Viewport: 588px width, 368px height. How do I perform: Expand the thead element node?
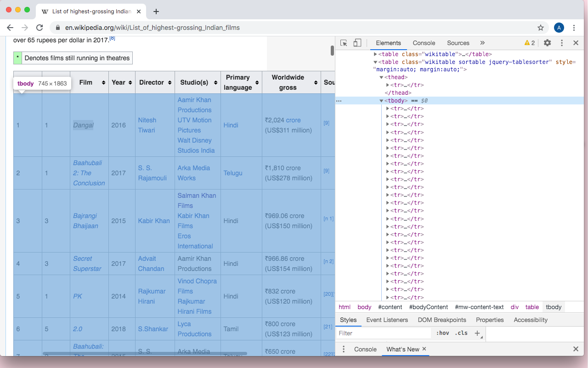point(381,77)
